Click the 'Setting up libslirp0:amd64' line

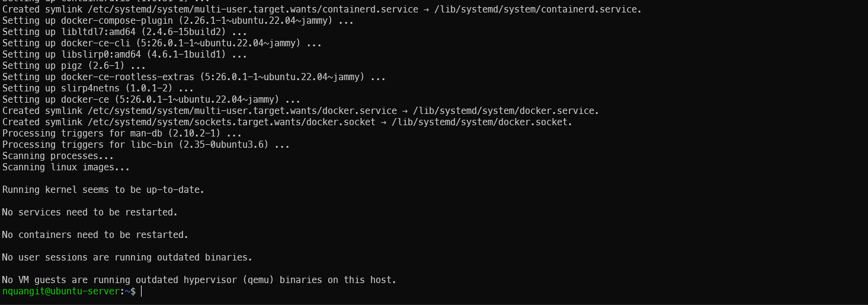(x=125, y=55)
